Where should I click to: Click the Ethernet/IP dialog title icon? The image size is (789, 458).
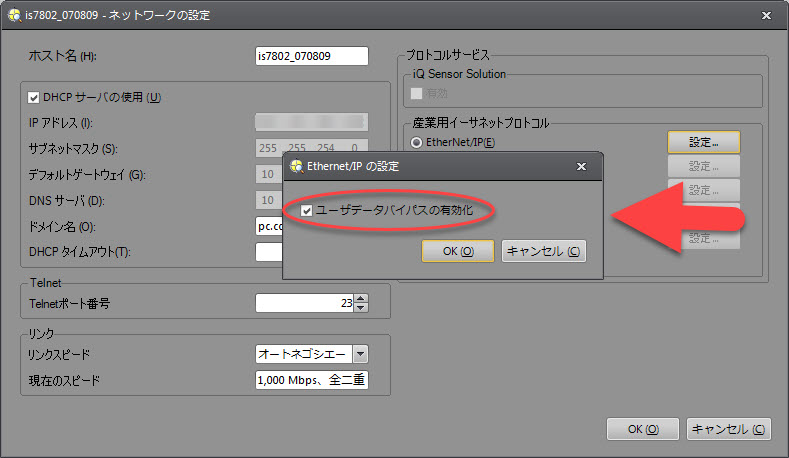click(297, 167)
